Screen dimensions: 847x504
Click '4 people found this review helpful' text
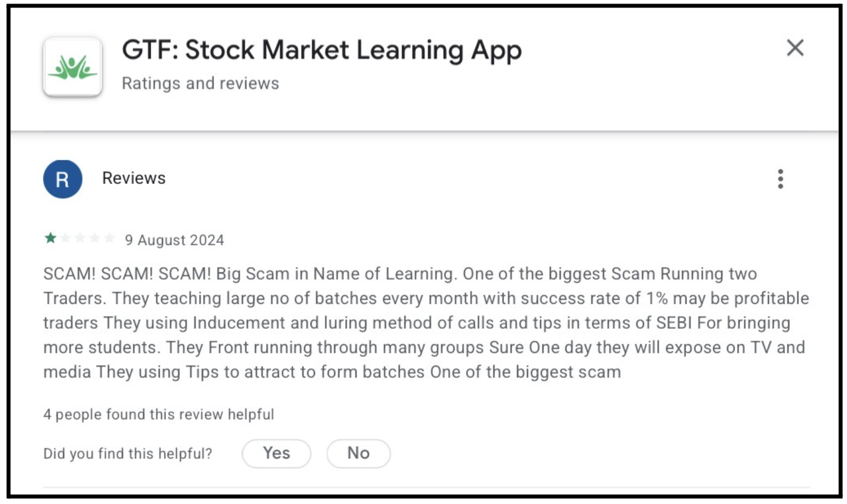[158, 414]
